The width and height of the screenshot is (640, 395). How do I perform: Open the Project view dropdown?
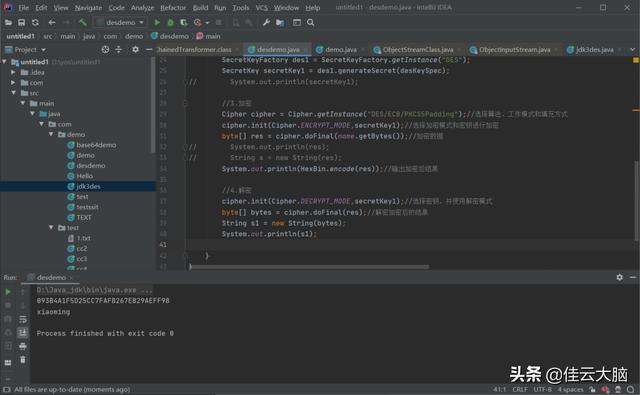43,50
